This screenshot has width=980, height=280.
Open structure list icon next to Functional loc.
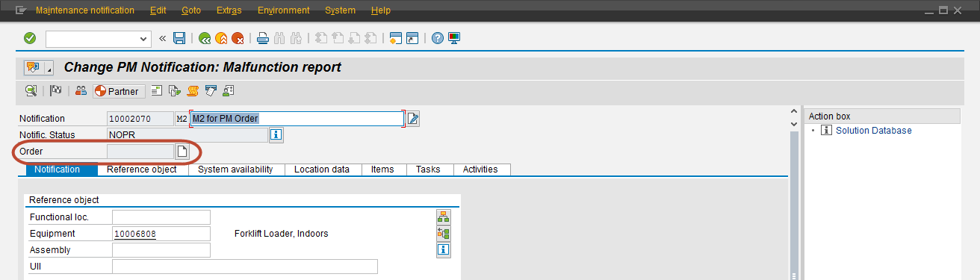(x=443, y=217)
